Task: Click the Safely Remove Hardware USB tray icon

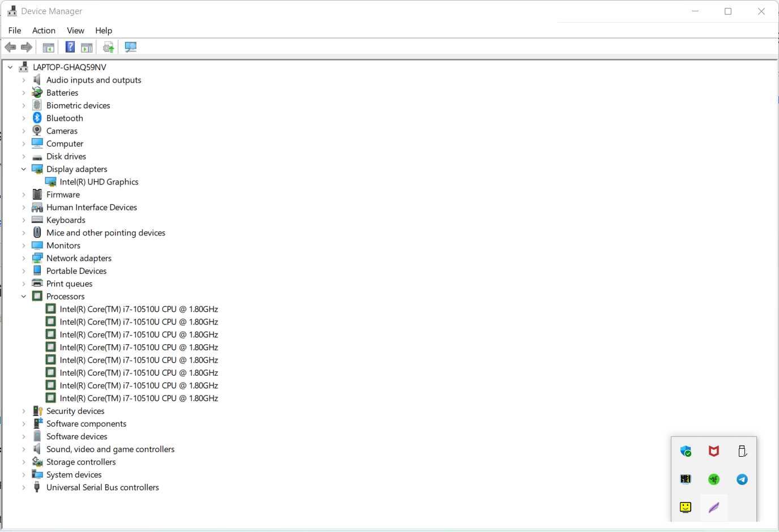Action: [742, 451]
